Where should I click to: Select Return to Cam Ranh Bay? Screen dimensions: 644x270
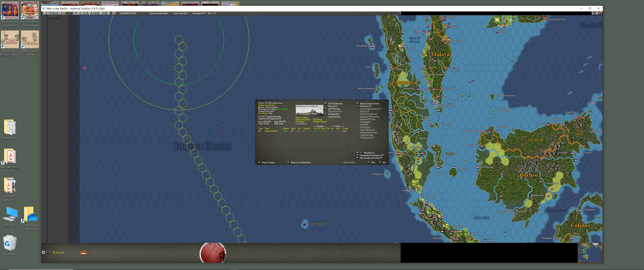click(301, 162)
